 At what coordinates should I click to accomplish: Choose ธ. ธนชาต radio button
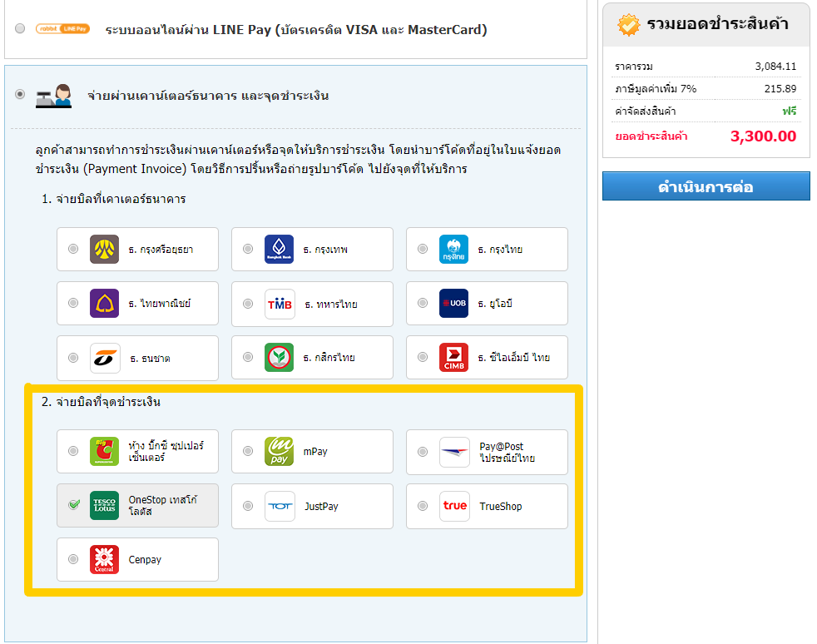point(73,358)
